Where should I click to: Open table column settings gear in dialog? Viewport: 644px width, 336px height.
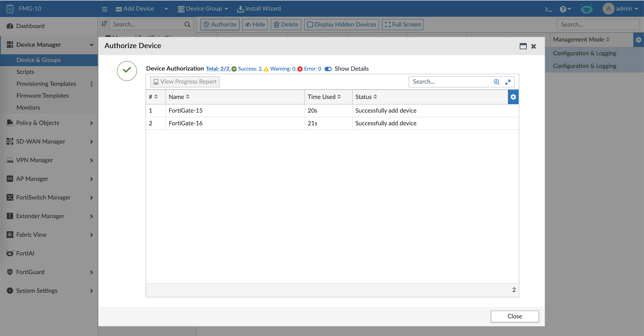[513, 97]
